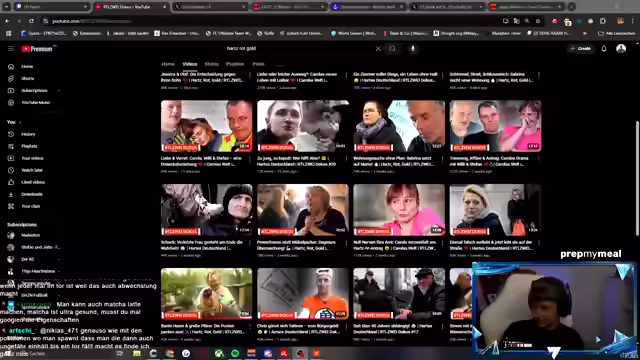This screenshot has width=640, height=360.
Task: Open the Powerfrauen statt Möbelpacker thumbnail
Action: [303, 210]
